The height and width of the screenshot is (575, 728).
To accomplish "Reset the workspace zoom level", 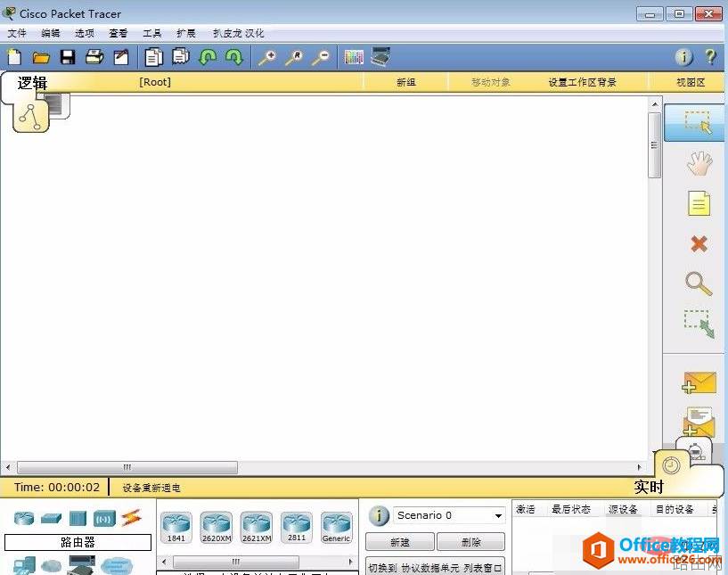I will pos(294,58).
